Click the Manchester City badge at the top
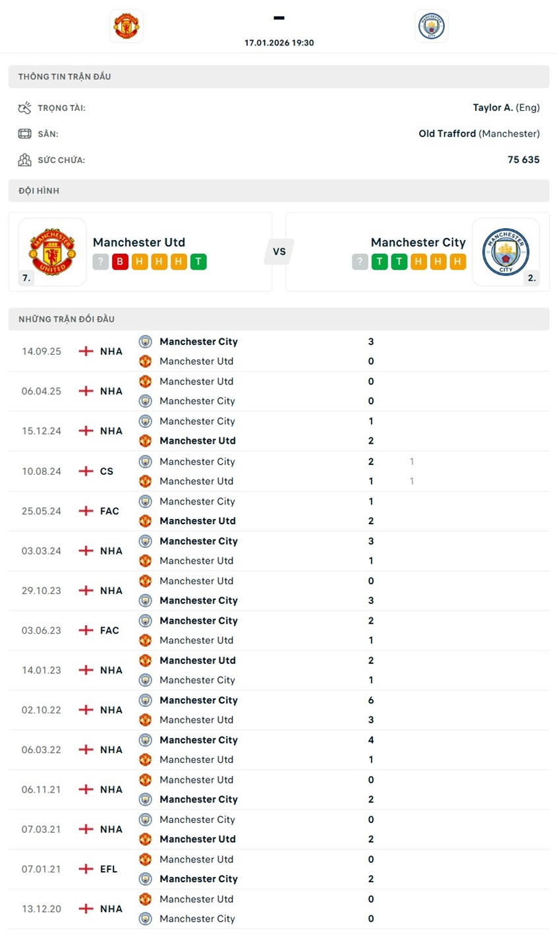The width and height of the screenshot is (560, 937). (432, 26)
